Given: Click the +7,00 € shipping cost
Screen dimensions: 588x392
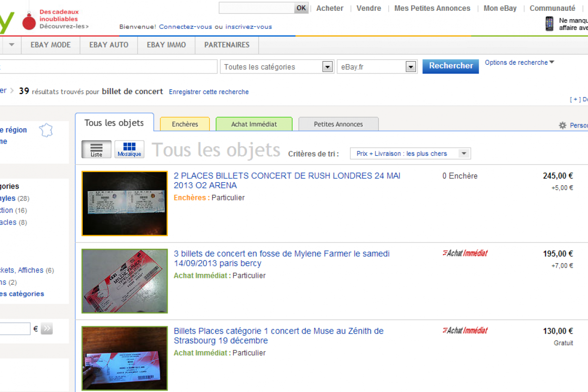Looking at the screenshot, I should pyautogui.click(x=562, y=266).
